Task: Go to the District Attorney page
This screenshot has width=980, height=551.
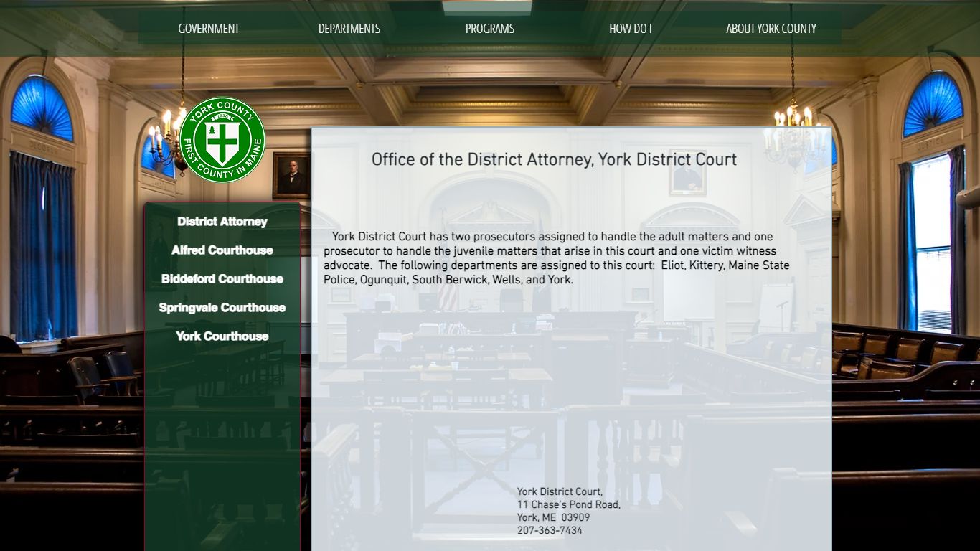Action: click(222, 222)
